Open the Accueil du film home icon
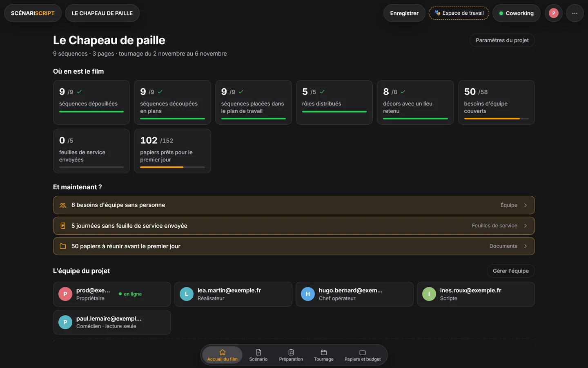588x368 pixels. (223, 352)
